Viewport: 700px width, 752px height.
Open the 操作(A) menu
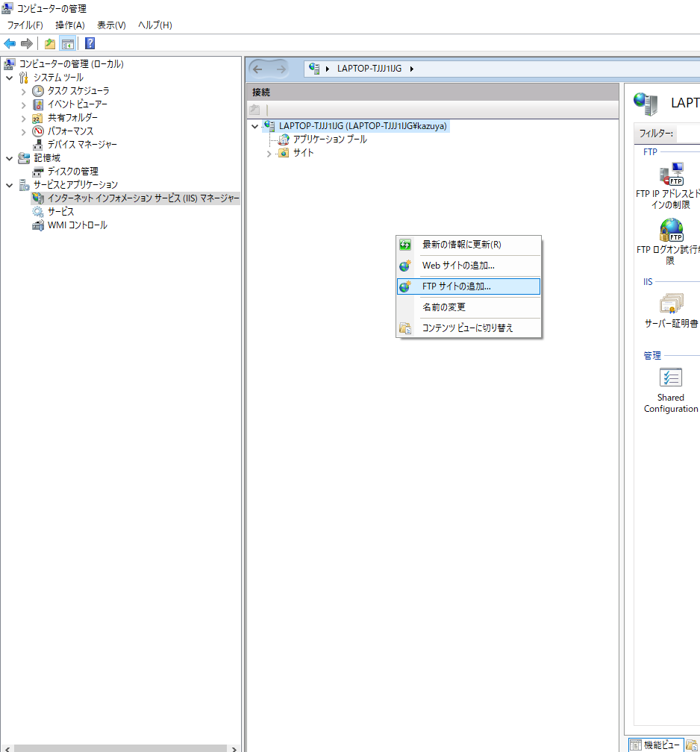[70, 25]
